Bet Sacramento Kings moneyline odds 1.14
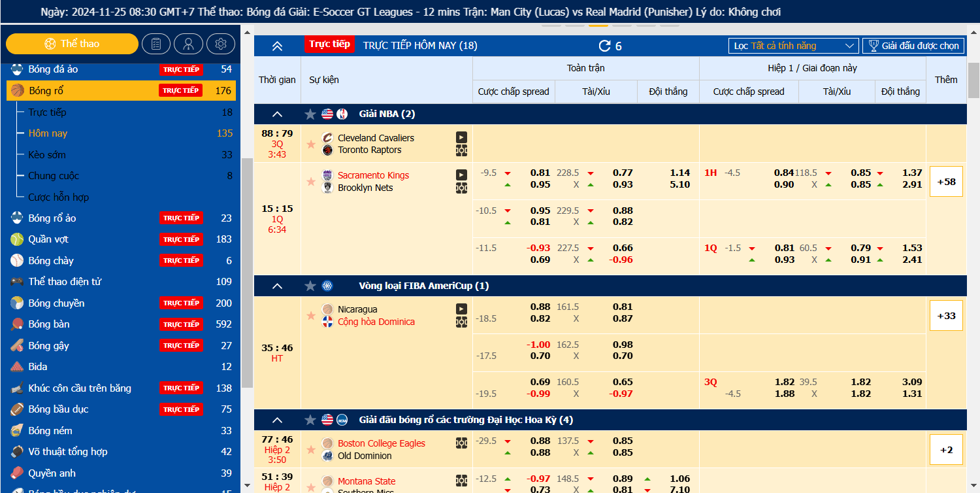Image resolution: width=980 pixels, height=493 pixels. click(x=679, y=173)
